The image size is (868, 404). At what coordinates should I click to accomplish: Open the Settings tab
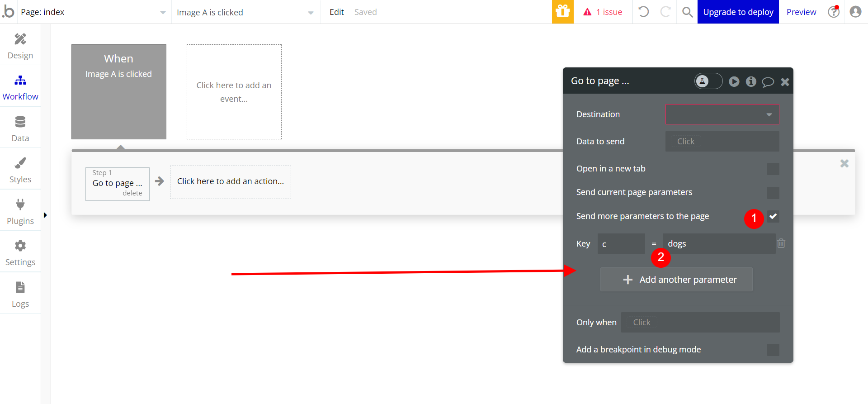point(20,253)
